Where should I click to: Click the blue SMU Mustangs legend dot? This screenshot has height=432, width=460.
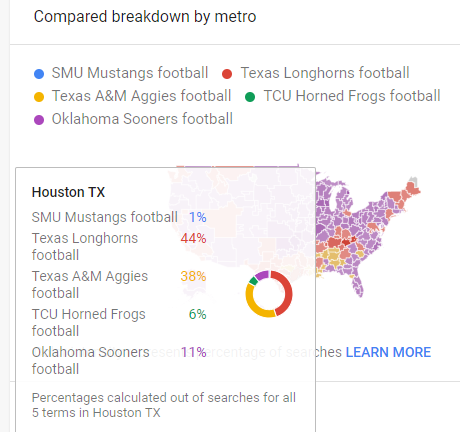click(x=39, y=74)
